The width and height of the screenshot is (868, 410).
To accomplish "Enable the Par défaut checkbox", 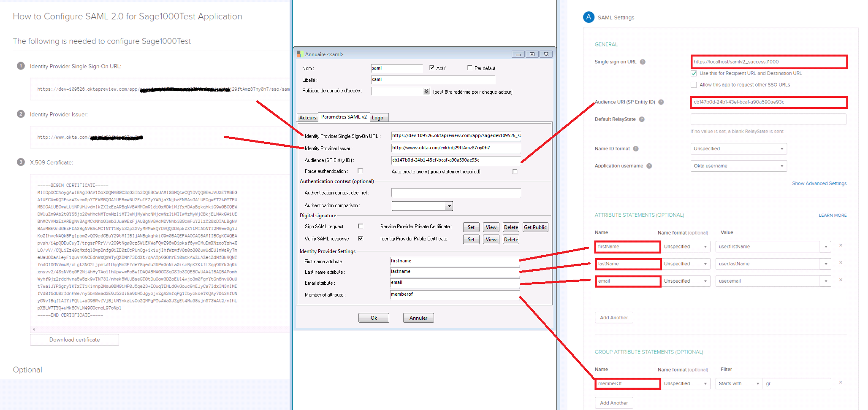I will [470, 67].
